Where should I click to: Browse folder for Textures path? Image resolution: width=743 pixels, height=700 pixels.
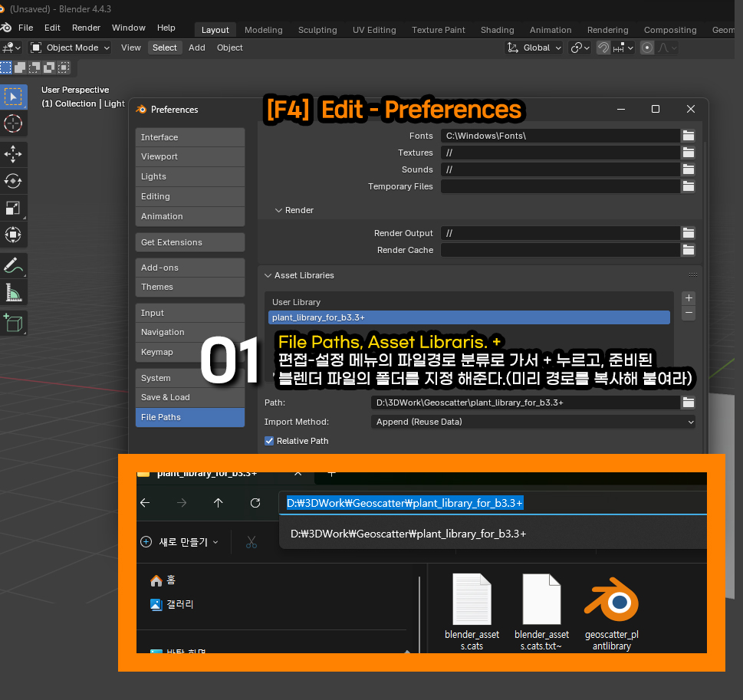tap(689, 153)
